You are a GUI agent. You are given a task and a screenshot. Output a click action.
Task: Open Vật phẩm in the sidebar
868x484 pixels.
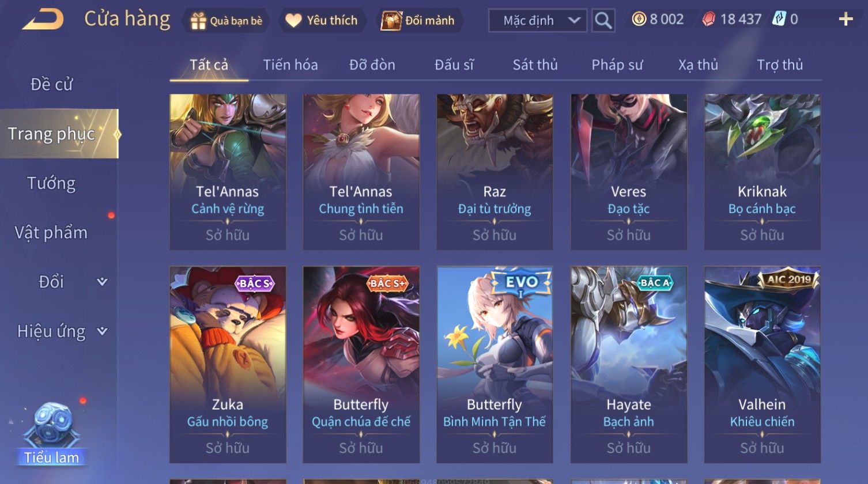(x=52, y=233)
